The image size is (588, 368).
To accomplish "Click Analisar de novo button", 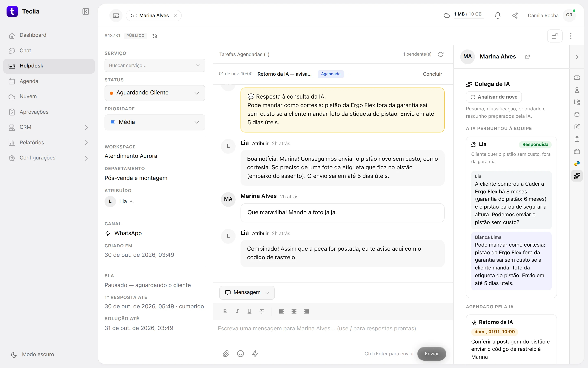I will tap(493, 97).
